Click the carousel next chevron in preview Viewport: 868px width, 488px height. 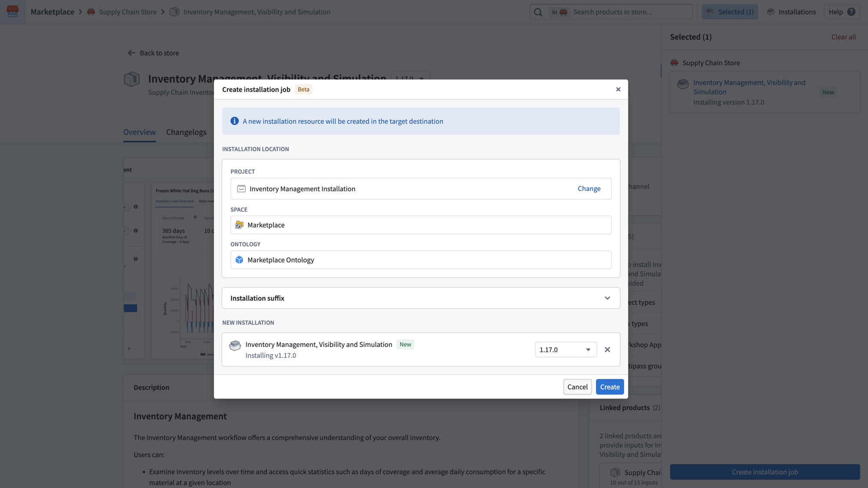(129, 348)
